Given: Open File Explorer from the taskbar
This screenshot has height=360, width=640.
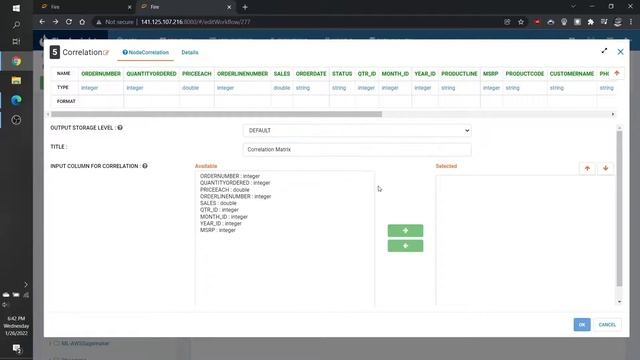Looking at the screenshot, I should pyautogui.click(x=16, y=80).
